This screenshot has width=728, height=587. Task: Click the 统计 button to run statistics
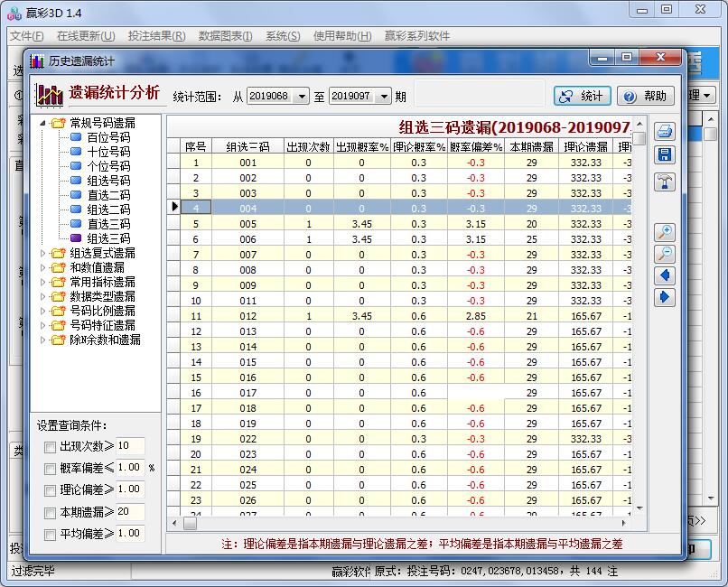582,94
